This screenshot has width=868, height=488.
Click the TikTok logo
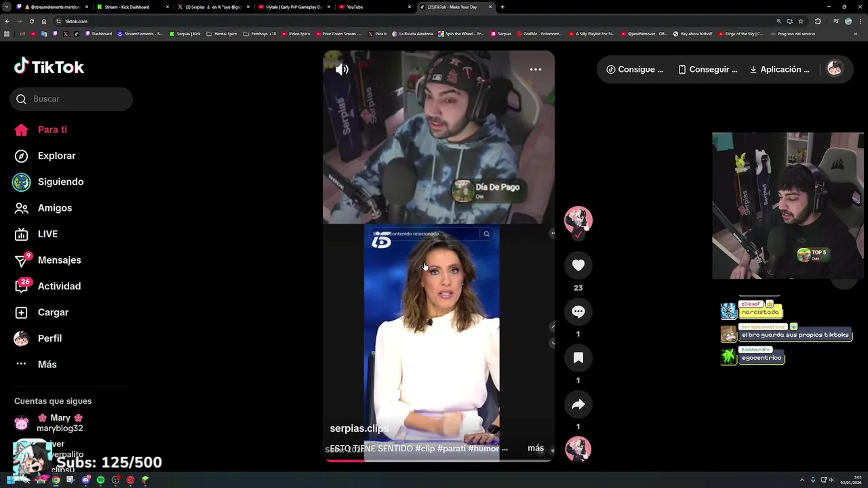(x=49, y=66)
